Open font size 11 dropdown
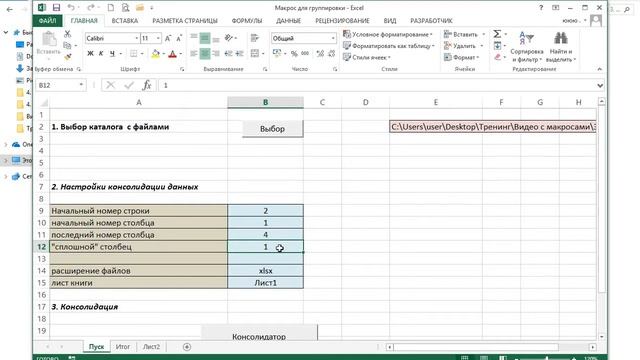This screenshot has width=640, height=360. coord(158,38)
